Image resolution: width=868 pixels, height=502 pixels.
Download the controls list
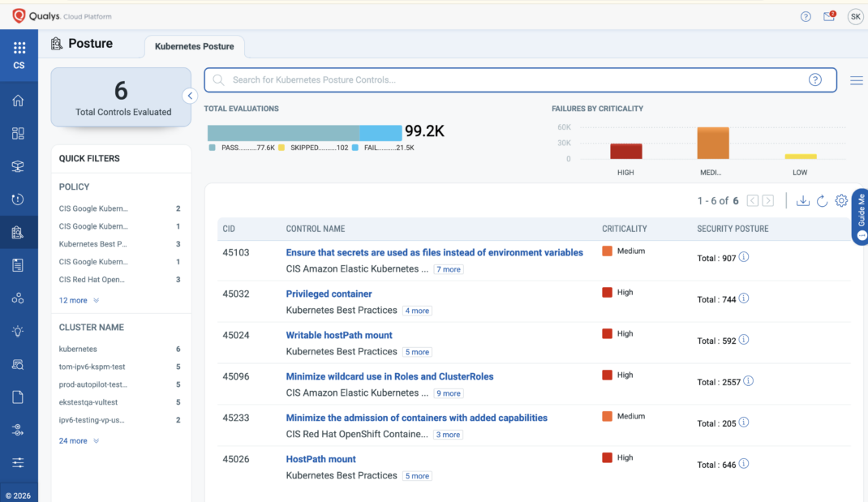[802, 200]
